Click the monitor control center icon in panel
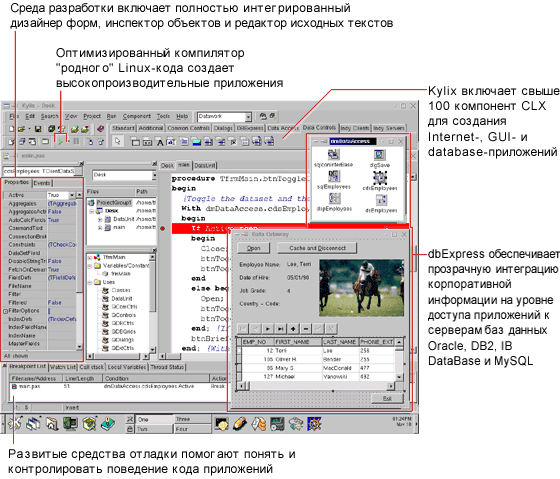This screenshot has height=479, width=560. 70,424
